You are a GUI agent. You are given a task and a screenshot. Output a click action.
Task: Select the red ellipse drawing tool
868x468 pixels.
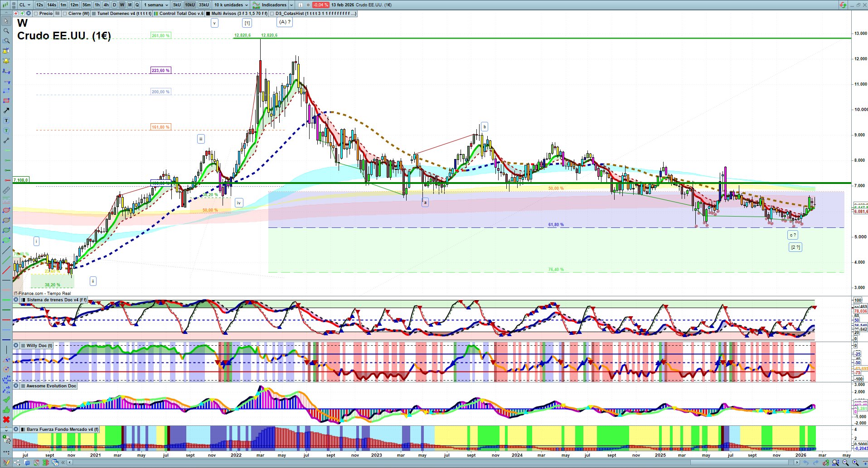tap(6, 210)
